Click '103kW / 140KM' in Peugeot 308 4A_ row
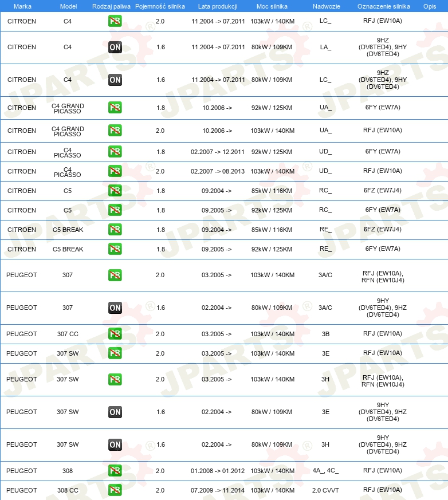The height and width of the screenshot is (500, 448). click(x=272, y=471)
